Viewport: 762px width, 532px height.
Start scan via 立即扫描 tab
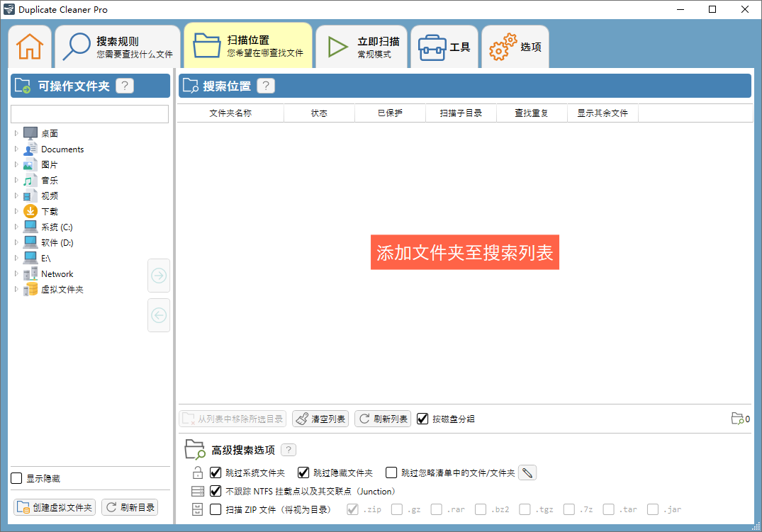(362, 47)
